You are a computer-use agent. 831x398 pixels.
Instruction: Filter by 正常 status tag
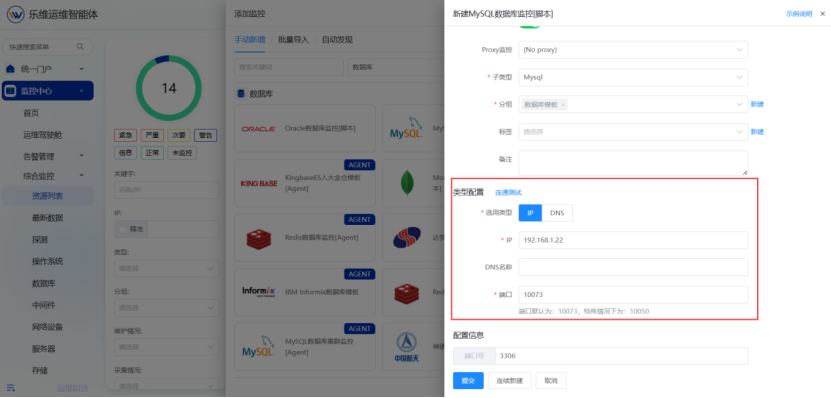tap(152, 153)
